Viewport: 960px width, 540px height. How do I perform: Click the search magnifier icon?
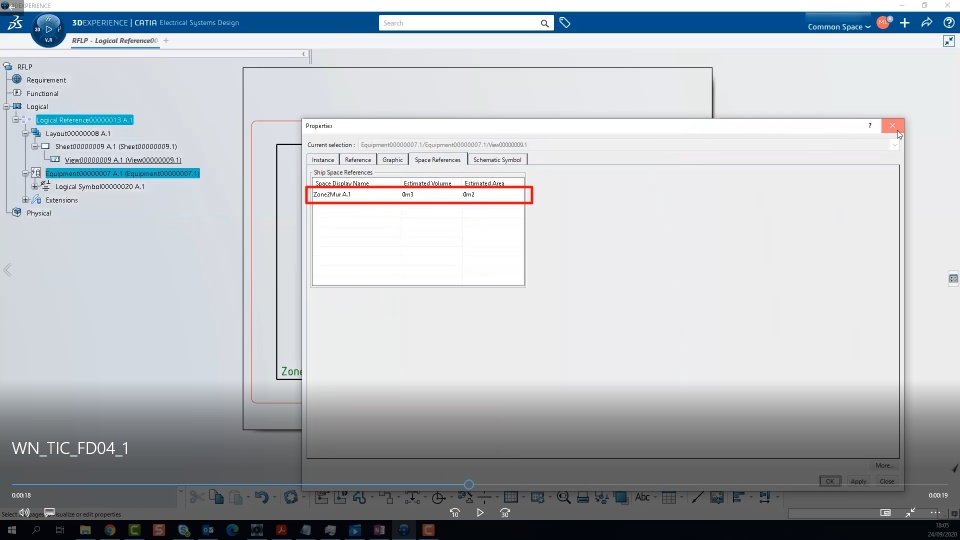pos(544,23)
